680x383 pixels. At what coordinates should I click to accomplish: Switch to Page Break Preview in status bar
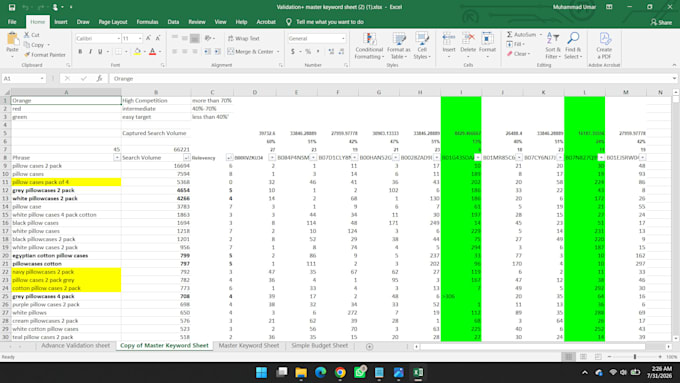598,357
